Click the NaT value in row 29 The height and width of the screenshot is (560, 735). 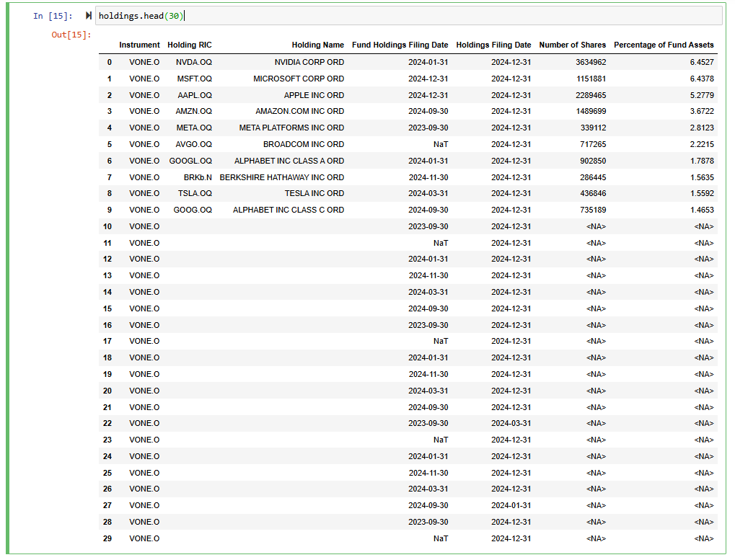[441, 539]
